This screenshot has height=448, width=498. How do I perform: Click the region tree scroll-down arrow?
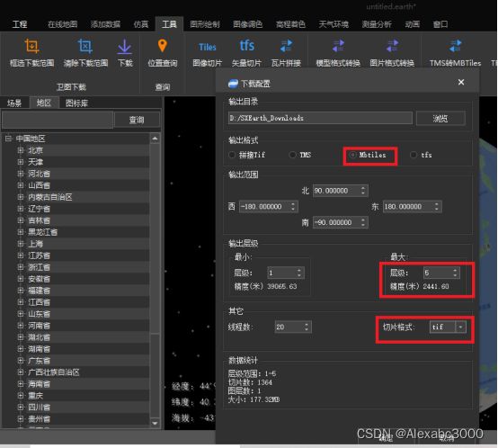coord(155,423)
